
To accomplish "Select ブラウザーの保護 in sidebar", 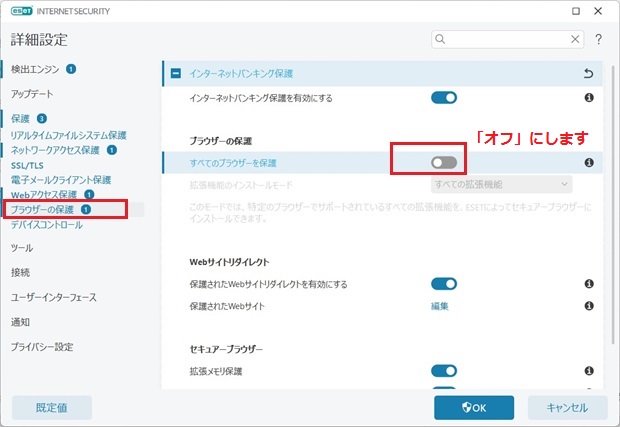I will (x=42, y=210).
